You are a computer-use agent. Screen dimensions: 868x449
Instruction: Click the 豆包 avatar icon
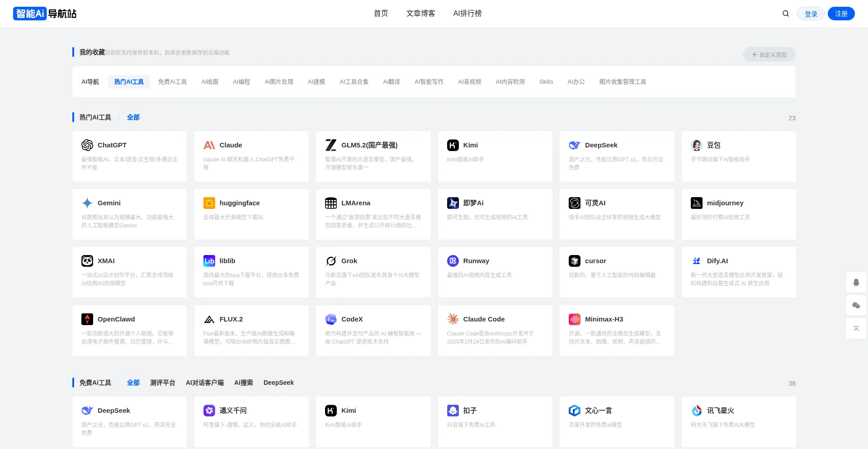pos(697,145)
